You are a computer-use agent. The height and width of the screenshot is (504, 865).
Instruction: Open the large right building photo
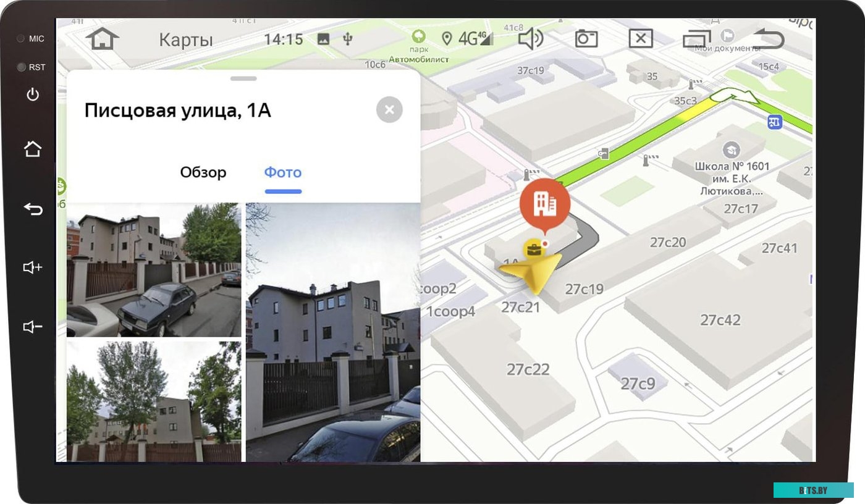(x=333, y=332)
